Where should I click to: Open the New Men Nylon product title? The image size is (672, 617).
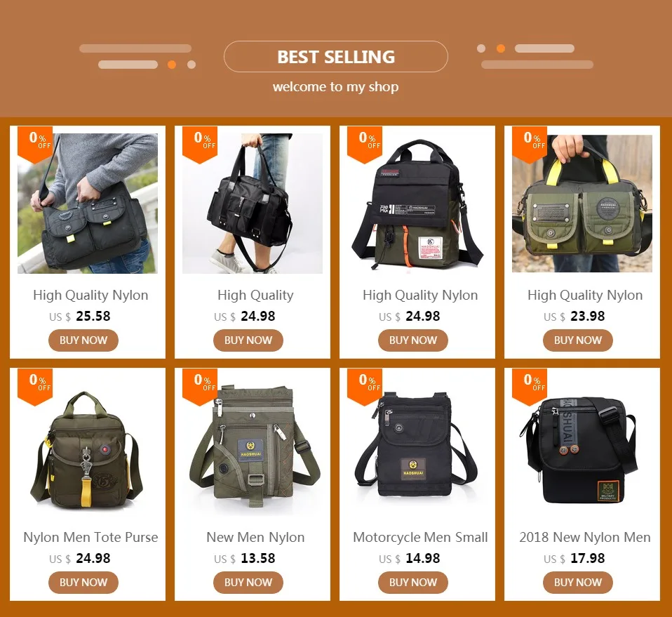[255, 537]
